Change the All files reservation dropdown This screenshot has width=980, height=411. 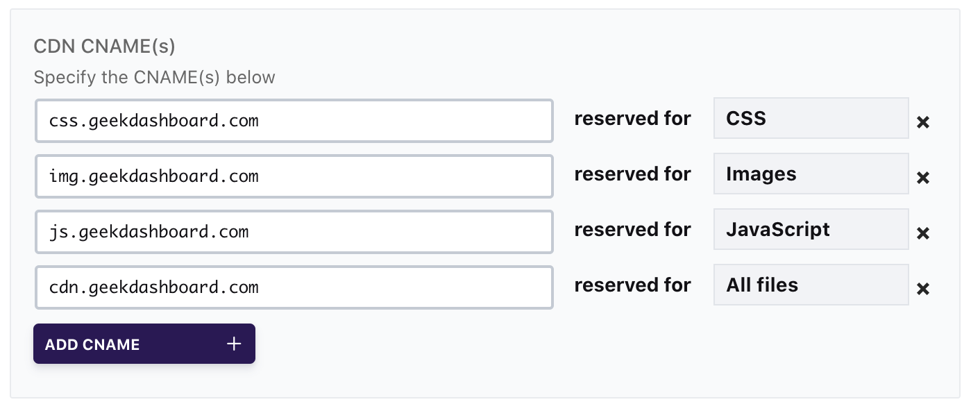click(811, 285)
